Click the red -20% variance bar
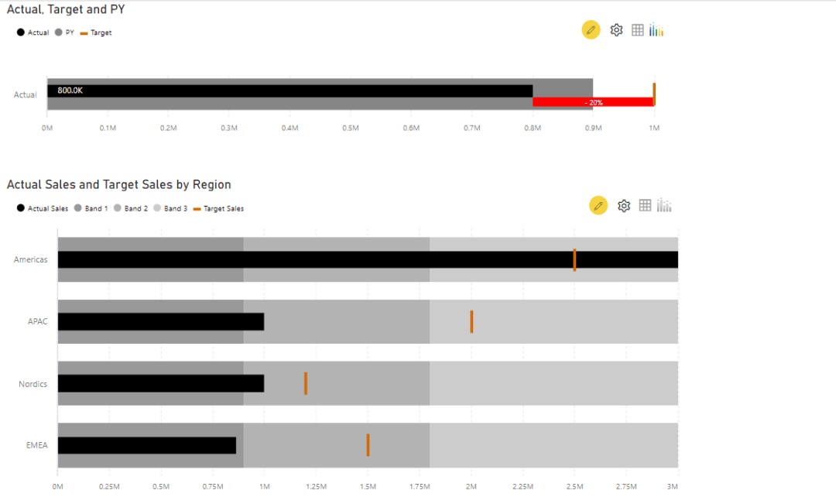Viewport: 836px width, 504px height. (x=592, y=101)
